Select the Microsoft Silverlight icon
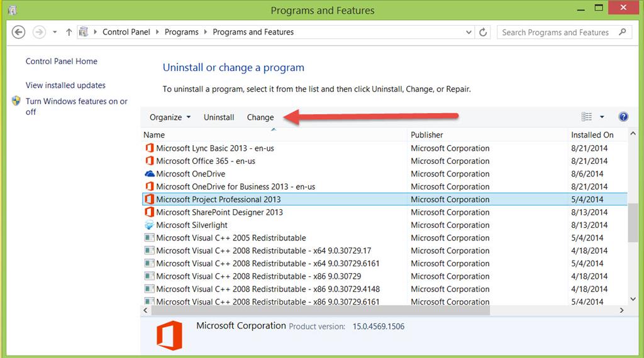 pyautogui.click(x=150, y=225)
